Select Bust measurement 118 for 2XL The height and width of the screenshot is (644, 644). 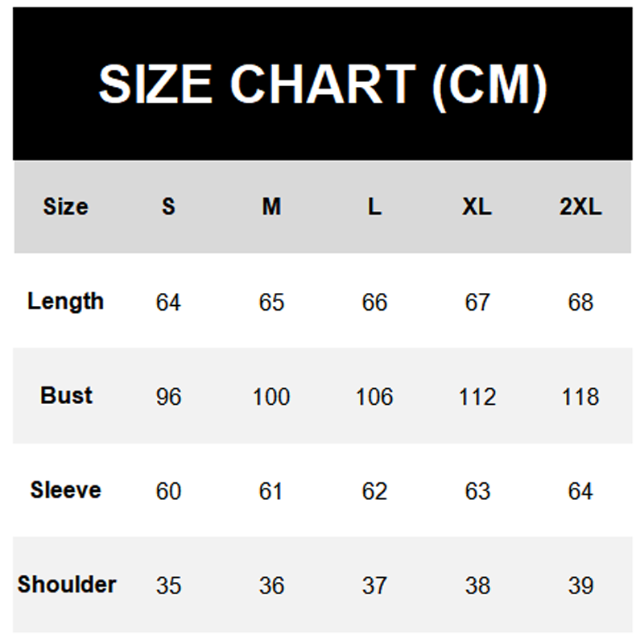click(580, 397)
